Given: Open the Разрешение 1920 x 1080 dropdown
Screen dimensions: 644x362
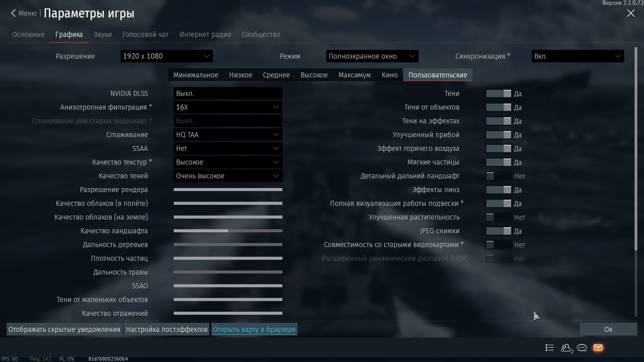Looking at the screenshot, I should point(167,56).
